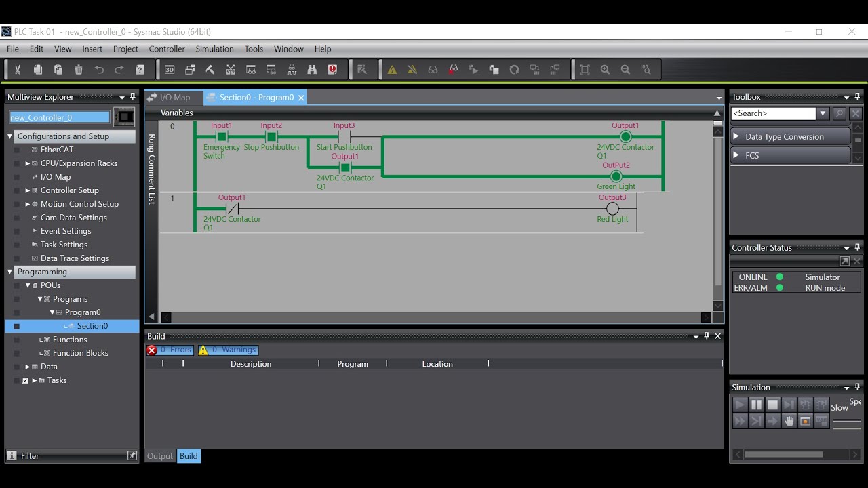Click the Filter panel popup icon
The image size is (868, 488).
pyautogui.click(x=132, y=455)
